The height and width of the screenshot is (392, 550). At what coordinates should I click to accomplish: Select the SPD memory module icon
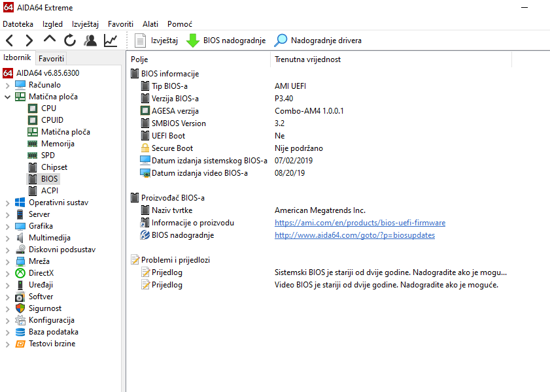tap(33, 155)
